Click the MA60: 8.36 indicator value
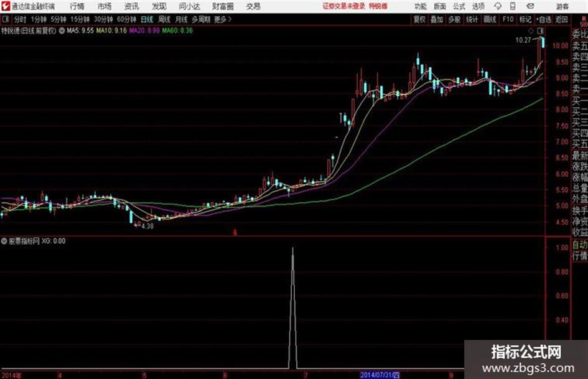This screenshot has width=588, height=379. coord(177,30)
